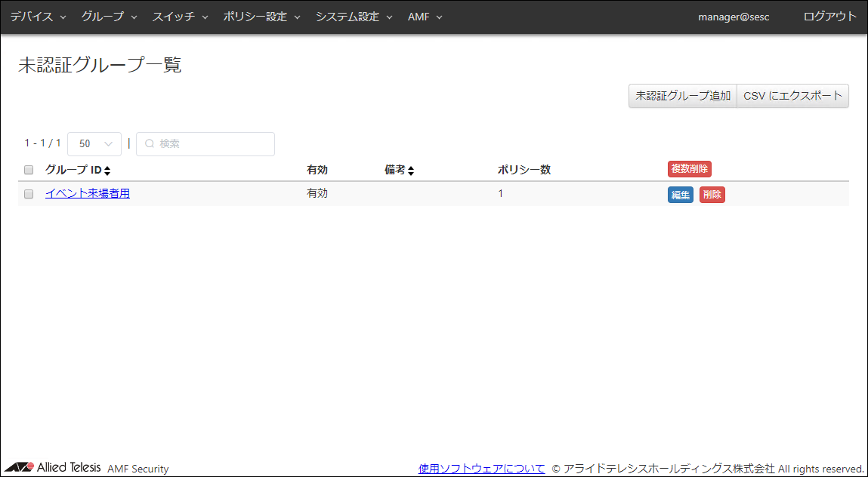Open the システム設定 menu
Screen dimensions: 868x477
point(354,17)
